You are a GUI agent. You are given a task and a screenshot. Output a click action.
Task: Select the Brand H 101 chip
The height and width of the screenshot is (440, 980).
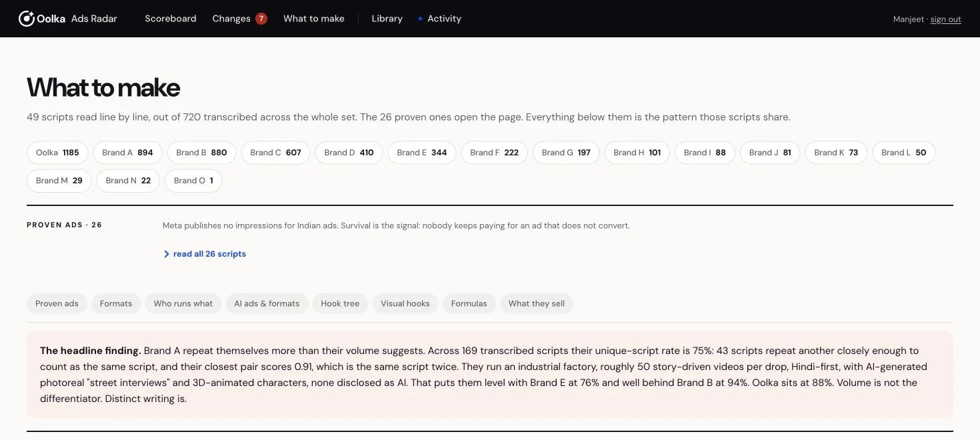point(637,153)
